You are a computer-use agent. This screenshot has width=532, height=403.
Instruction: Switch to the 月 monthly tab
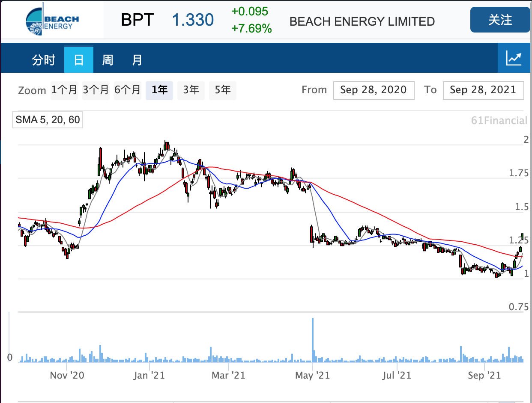click(x=137, y=60)
